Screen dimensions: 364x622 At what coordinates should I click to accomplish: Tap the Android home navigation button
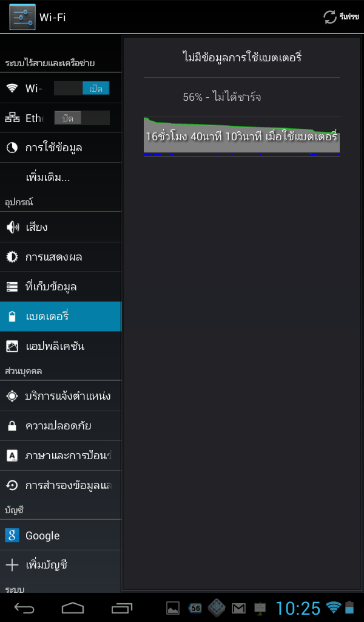[73, 607]
